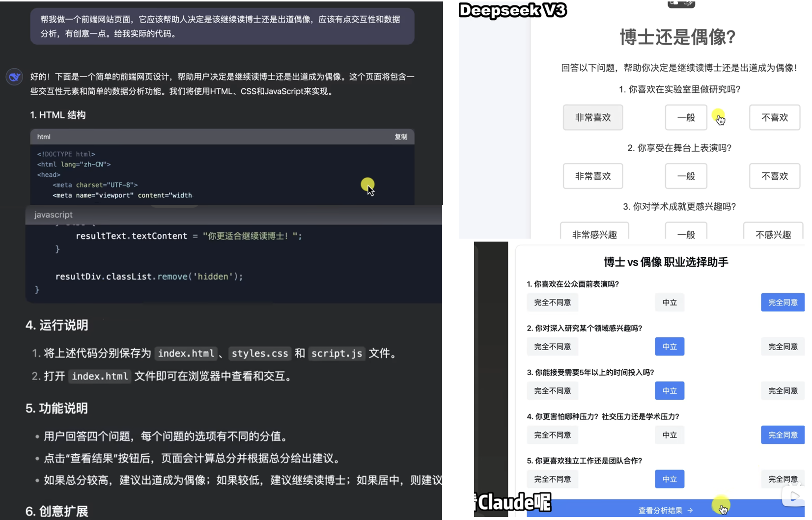Viewport: 812px width, 520px height.
Task: Click the bullet about 点击"查看结果"按钮
Action: coord(192,458)
